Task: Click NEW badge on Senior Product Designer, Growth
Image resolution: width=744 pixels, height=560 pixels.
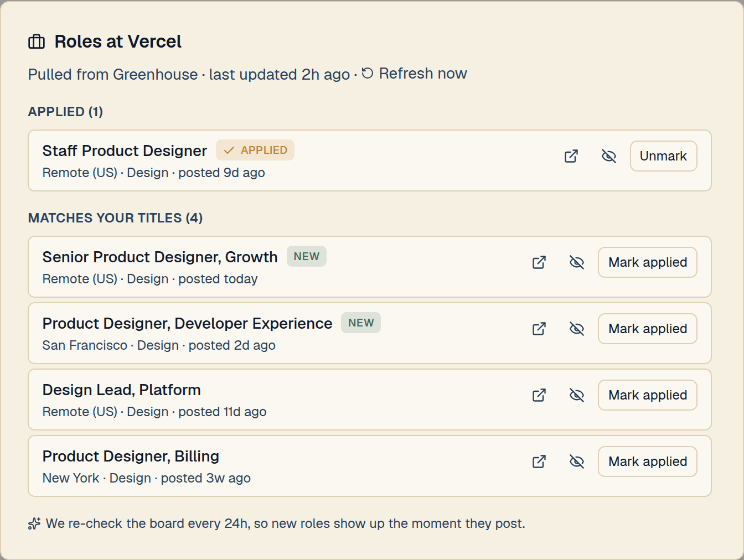Action: click(307, 256)
